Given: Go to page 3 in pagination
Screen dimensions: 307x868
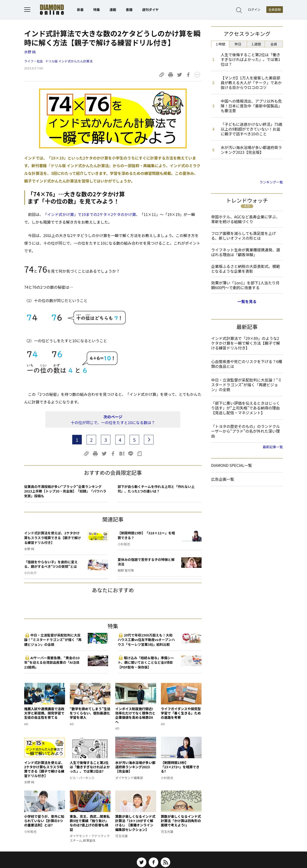Looking at the screenshot, I should point(105,440).
